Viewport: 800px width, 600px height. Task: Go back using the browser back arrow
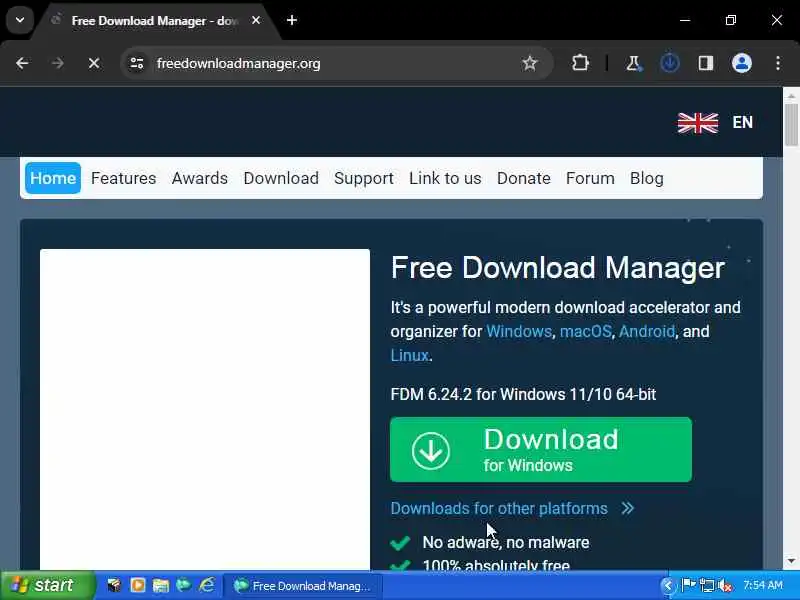22,63
